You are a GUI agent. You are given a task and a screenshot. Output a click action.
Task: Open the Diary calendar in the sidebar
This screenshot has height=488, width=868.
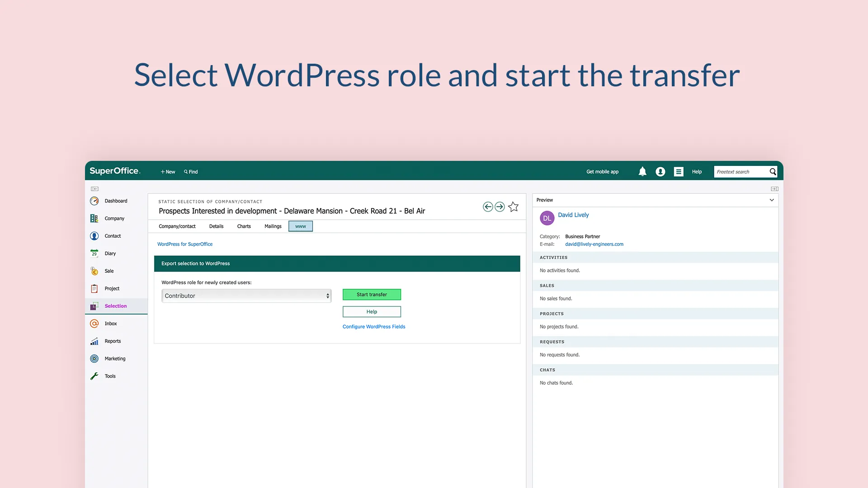click(110, 253)
